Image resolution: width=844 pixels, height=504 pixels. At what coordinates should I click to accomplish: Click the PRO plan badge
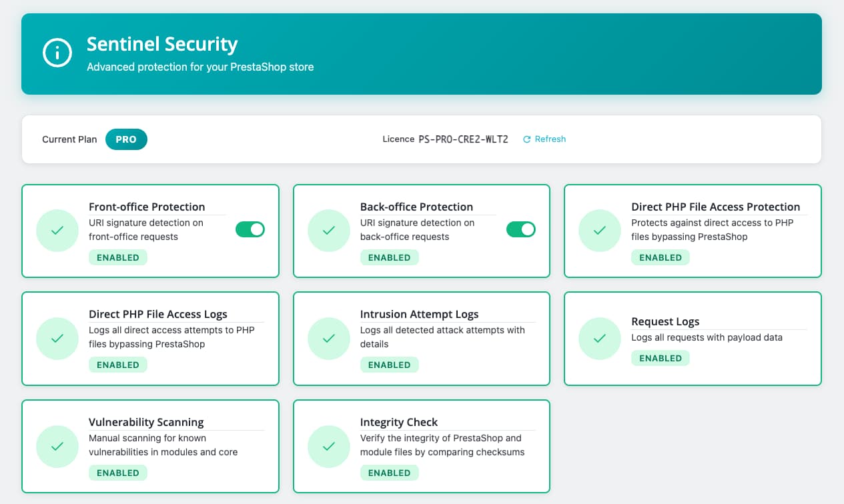click(x=126, y=139)
